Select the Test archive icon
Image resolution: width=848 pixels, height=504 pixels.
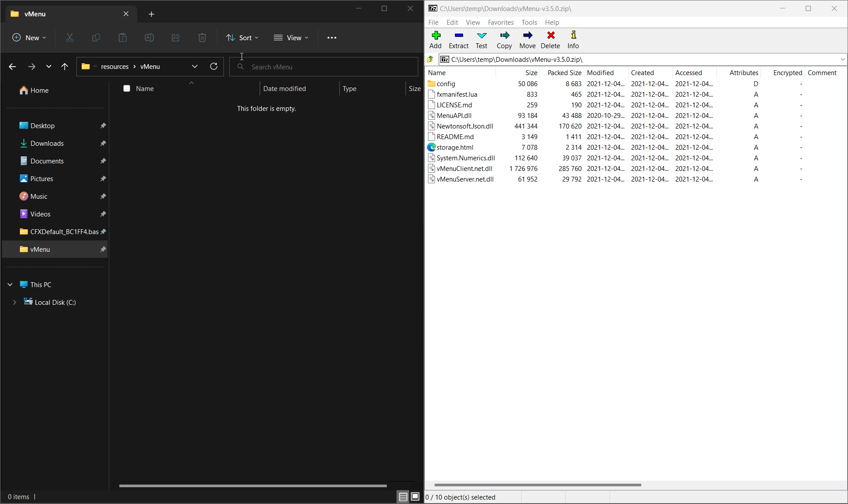click(481, 40)
